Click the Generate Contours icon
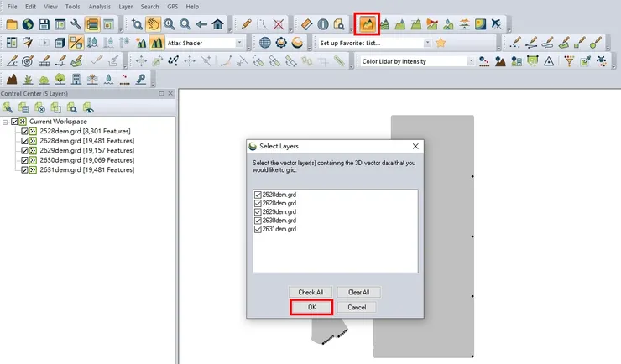Screen dimensions: 621x364 tap(384, 24)
